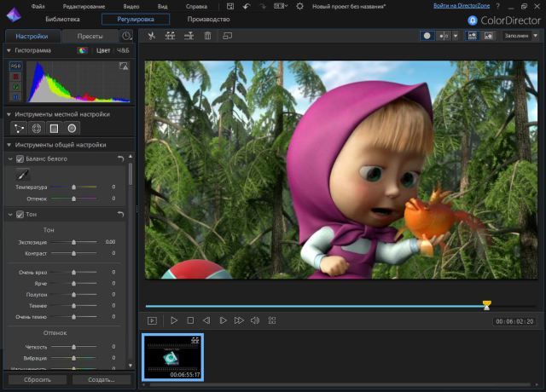The image size is (546, 392).
Task: Click redo arrow in title bar
Action: (x=263, y=6)
